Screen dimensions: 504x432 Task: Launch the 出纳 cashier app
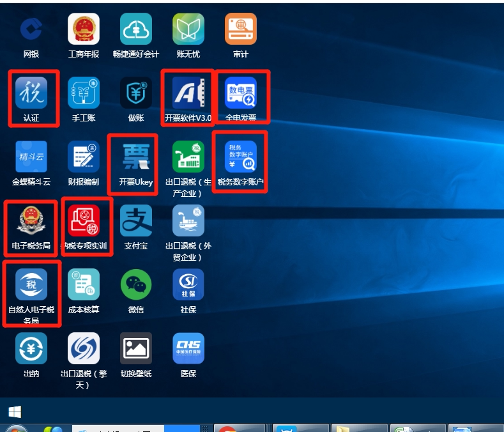pyautogui.click(x=31, y=348)
